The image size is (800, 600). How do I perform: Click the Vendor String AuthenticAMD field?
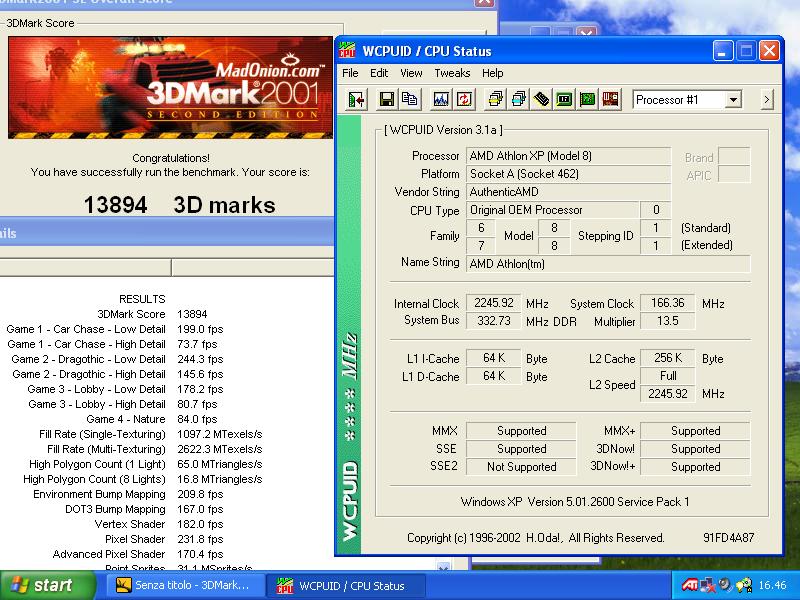[568, 192]
